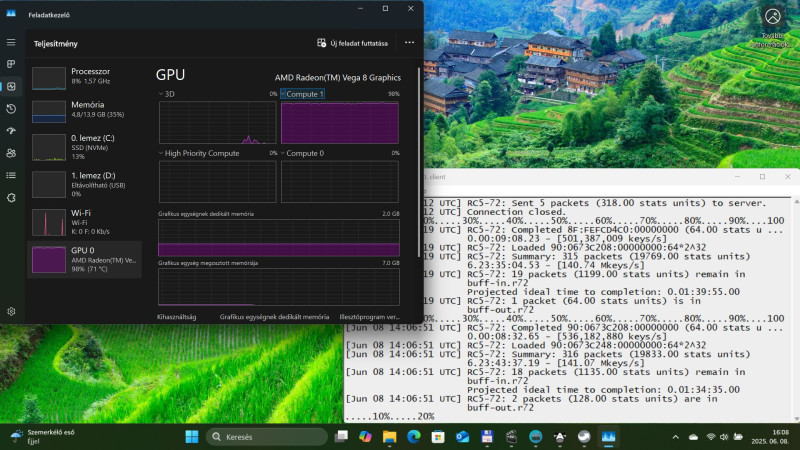This screenshot has width=800, height=450.
Task: Run a new task with Új feladat futtatása
Action: point(353,43)
